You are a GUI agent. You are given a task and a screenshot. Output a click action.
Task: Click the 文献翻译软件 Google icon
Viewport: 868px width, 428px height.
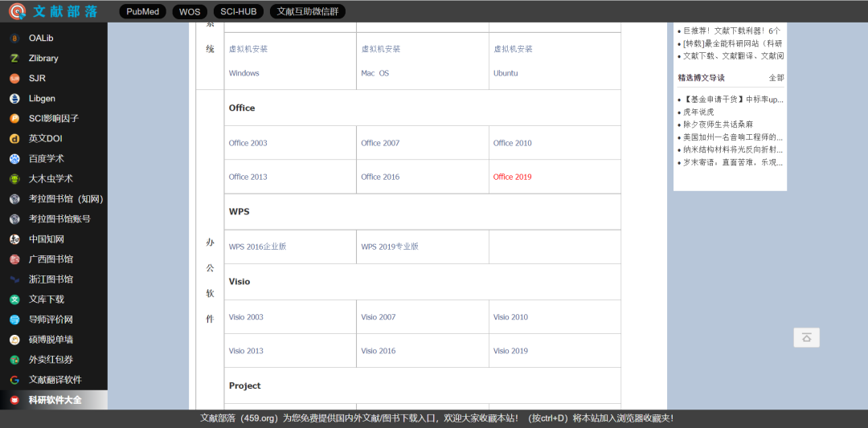[15, 380]
